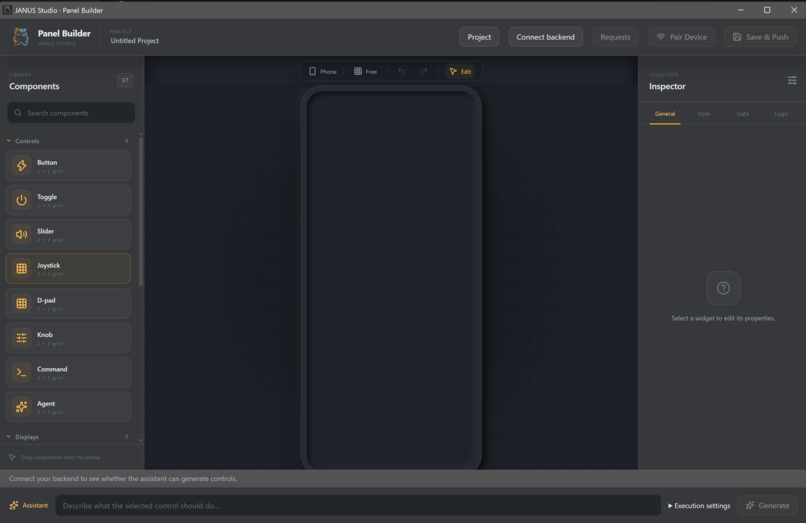Screen dimensions: 806x523
Task: Open the Requests button
Action: click(x=615, y=37)
